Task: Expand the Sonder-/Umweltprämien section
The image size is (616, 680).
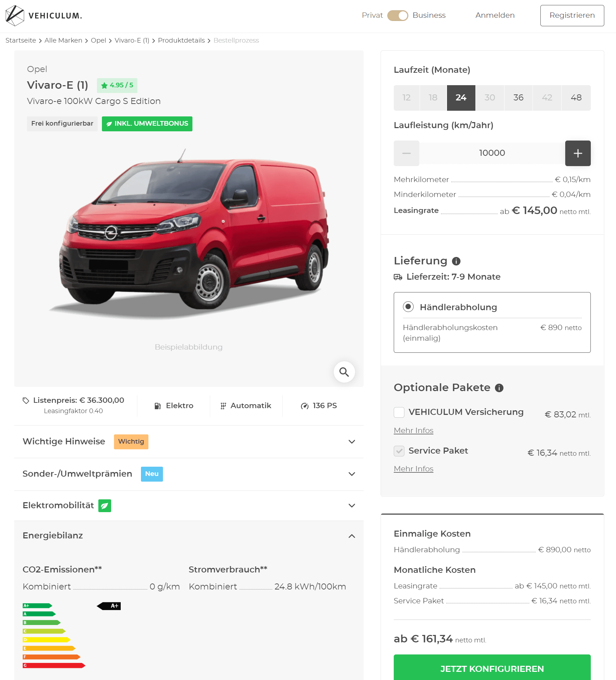Action: (189, 474)
